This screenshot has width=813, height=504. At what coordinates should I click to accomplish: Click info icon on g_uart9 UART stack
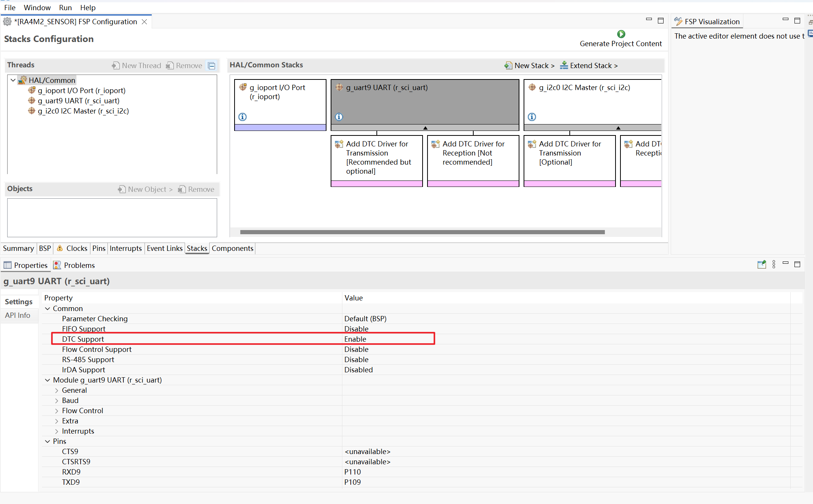339,117
